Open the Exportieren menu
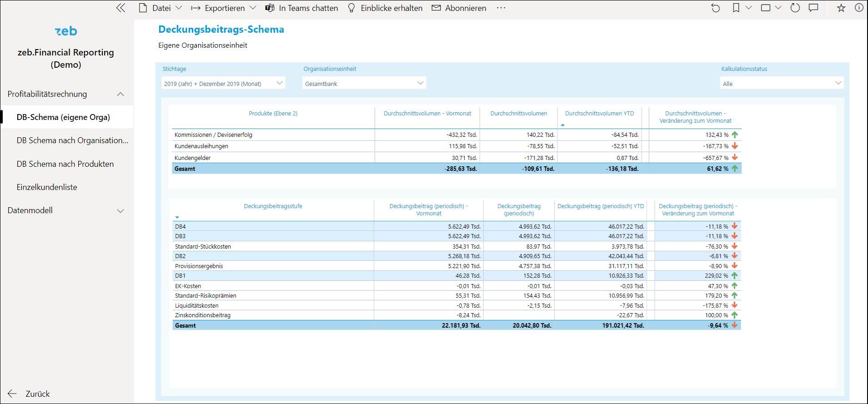 point(224,8)
